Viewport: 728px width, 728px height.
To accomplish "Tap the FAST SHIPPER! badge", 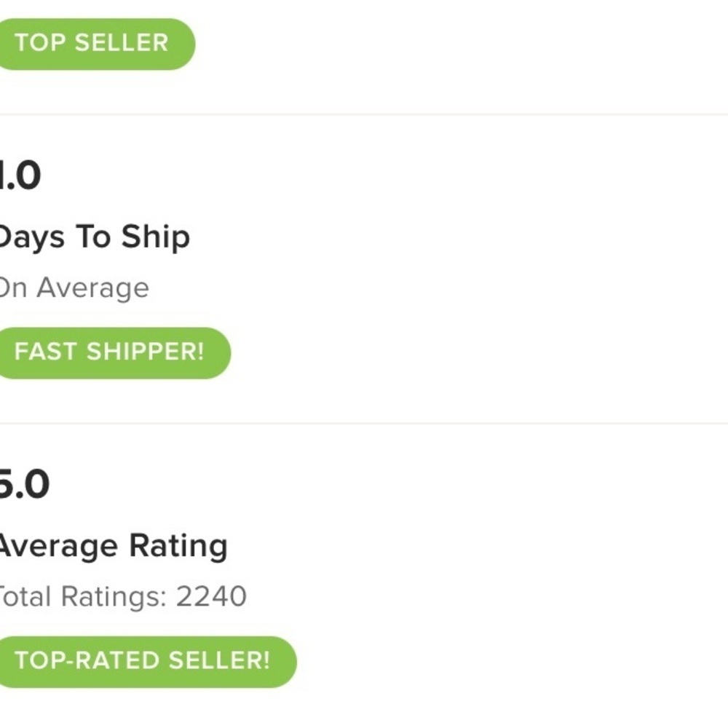I will (x=114, y=353).
